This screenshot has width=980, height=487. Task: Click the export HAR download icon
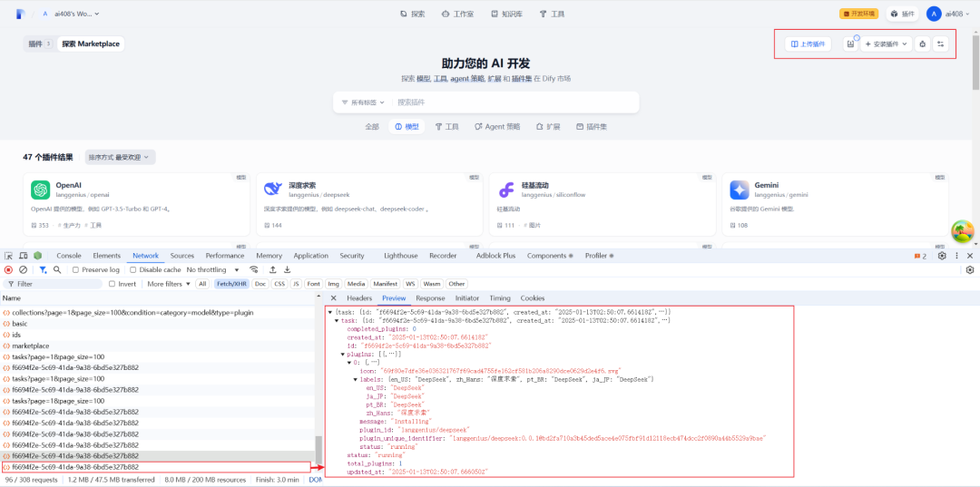click(288, 269)
